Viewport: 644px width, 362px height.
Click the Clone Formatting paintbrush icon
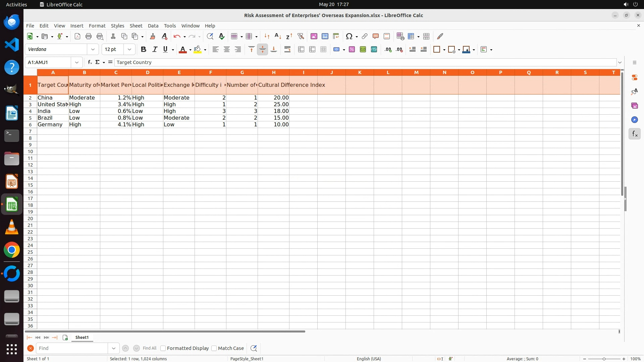pyautogui.click(x=153, y=36)
